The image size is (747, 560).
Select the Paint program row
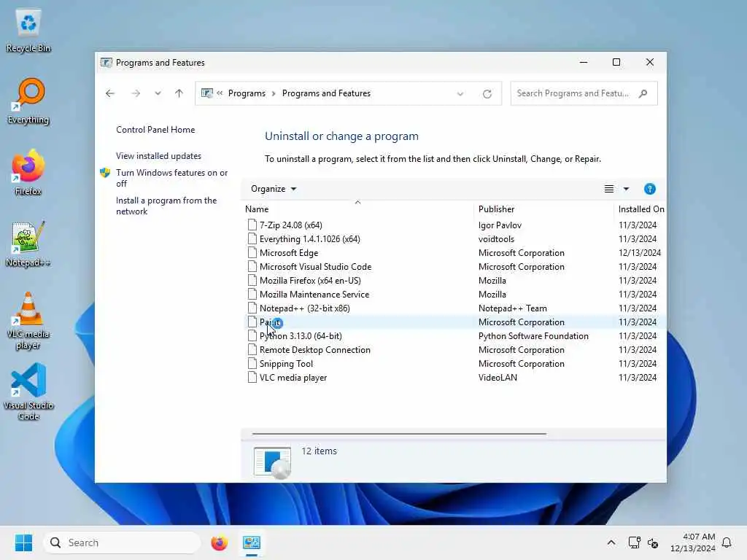(x=455, y=322)
